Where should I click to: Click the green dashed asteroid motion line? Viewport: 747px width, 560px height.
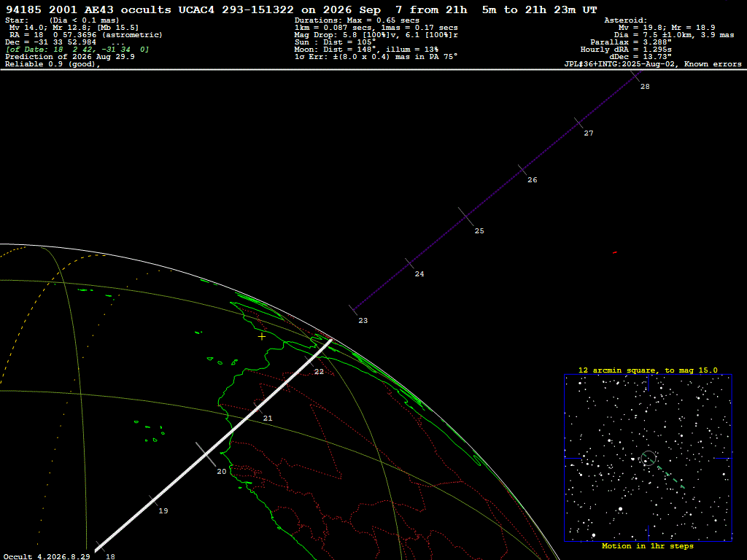pos(671,477)
